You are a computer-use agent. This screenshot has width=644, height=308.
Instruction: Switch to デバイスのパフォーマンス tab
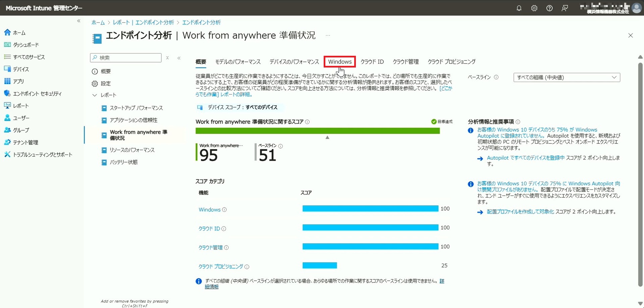[294, 62]
